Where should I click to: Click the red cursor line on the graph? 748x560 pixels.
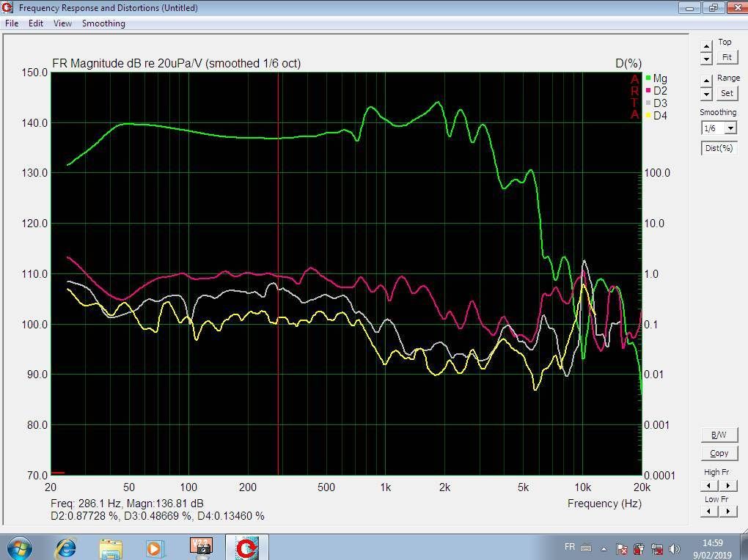pyautogui.click(x=278, y=274)
